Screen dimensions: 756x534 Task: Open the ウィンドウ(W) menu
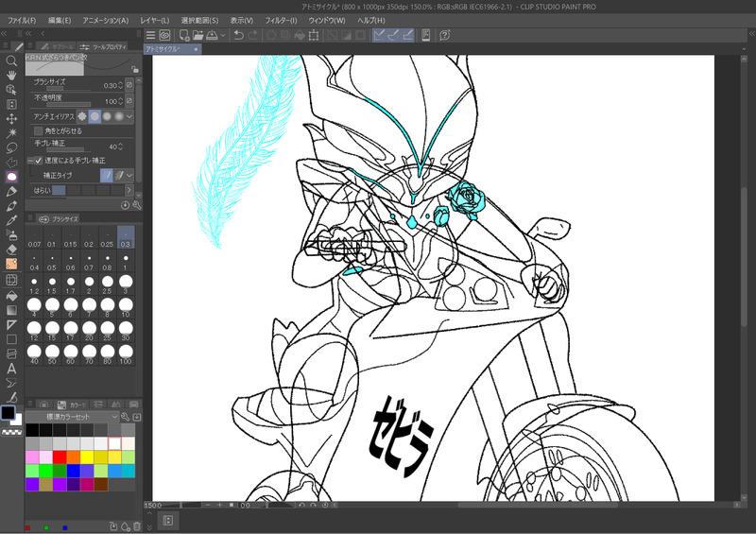tap(326, 20)
